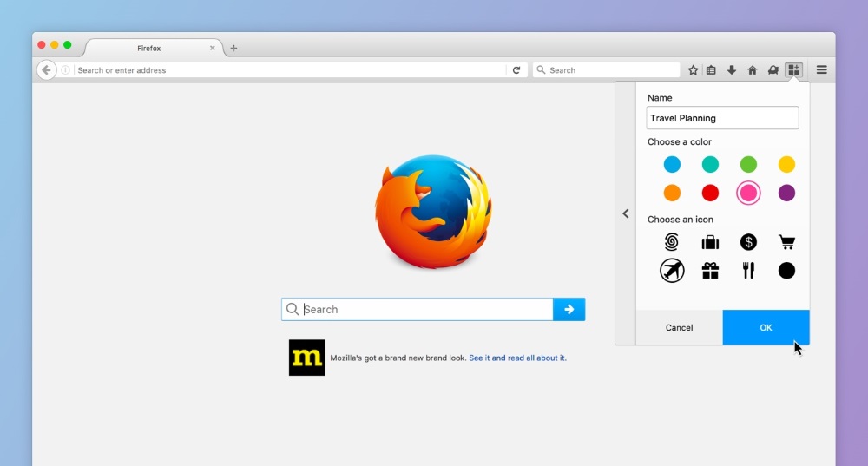Image resolution: width=868 pixels, height=466 pixels.
Task: Select the plain circle container icon
Action: tap(786, 271)
